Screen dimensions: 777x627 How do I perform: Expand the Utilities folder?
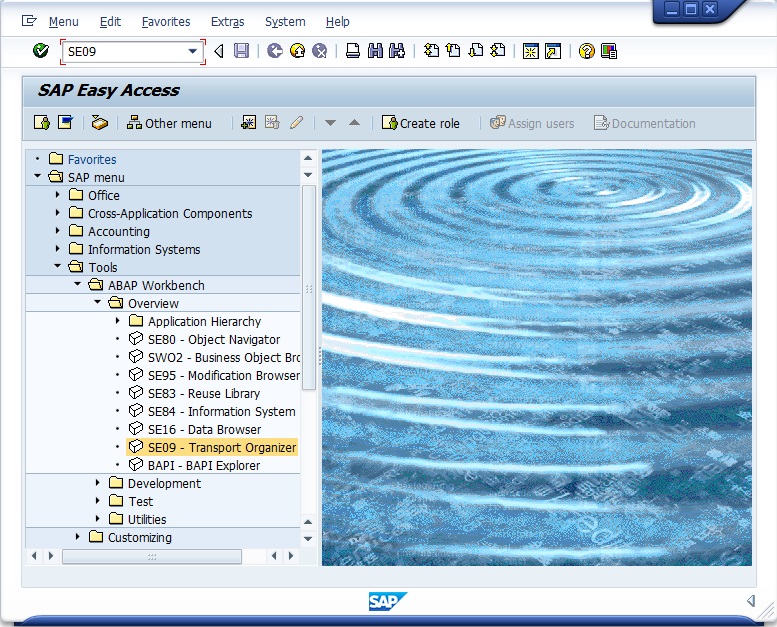tap(98, 518)
